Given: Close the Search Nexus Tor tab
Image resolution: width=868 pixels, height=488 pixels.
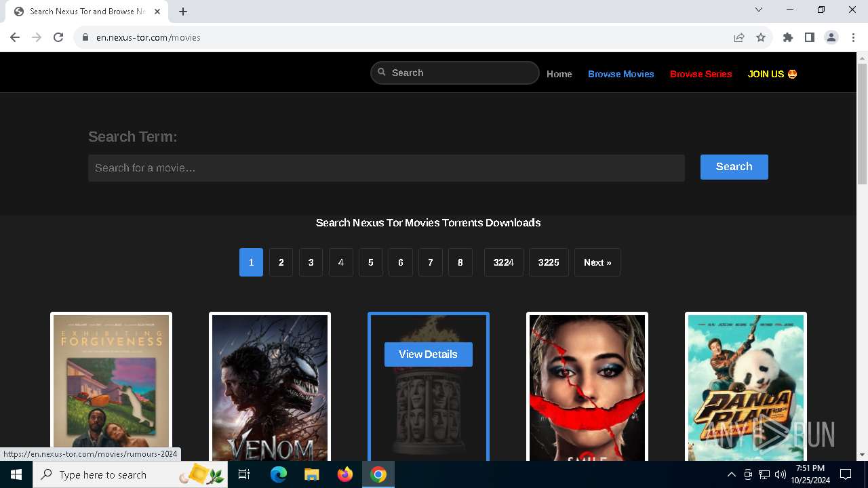Looking at the screenshot, I should pyautogui.click(x=157, y=12).
